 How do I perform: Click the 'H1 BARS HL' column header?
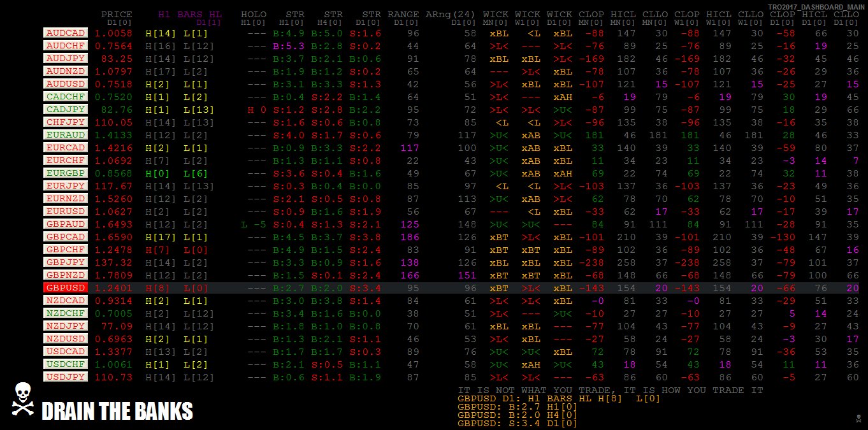click(191, 14)
